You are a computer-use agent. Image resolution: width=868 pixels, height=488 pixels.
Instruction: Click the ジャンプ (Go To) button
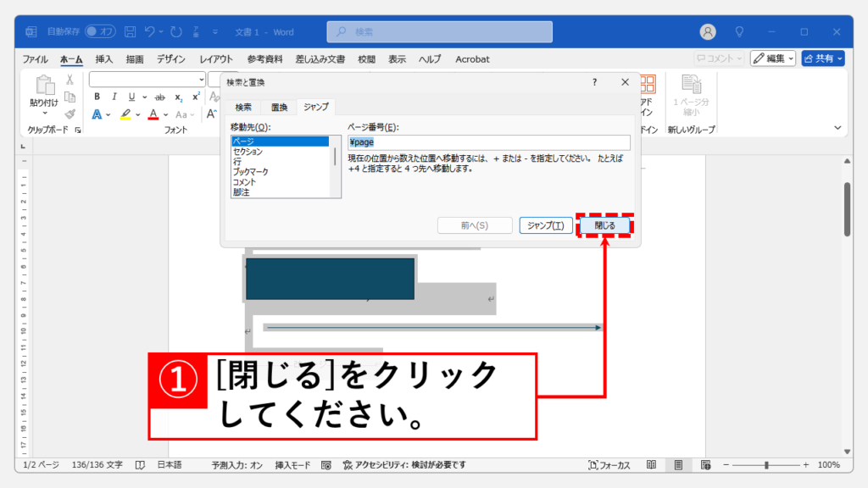(x=545, y=225)
